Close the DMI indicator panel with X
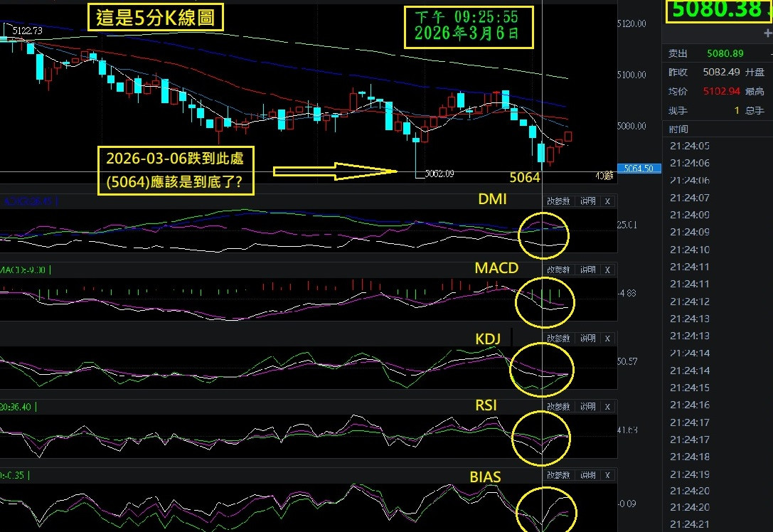The width and height of the screenshot is (773, 532). pos(607,201)
